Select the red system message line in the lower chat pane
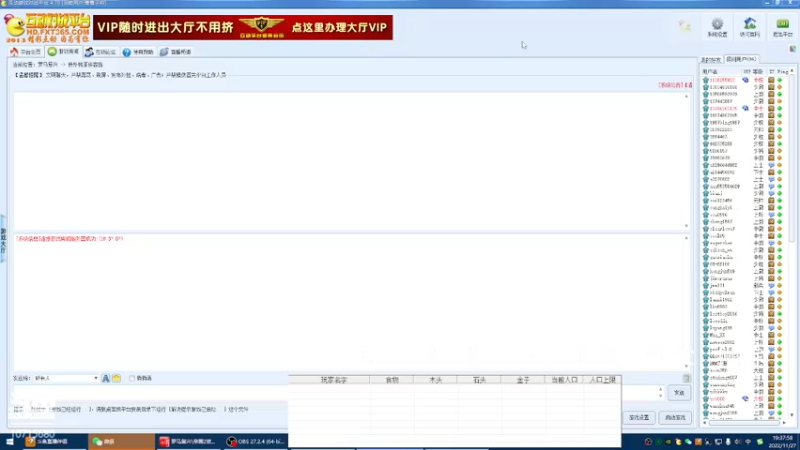Image resolution: width=800 pixels, height=450 pixels. [69, 239]
